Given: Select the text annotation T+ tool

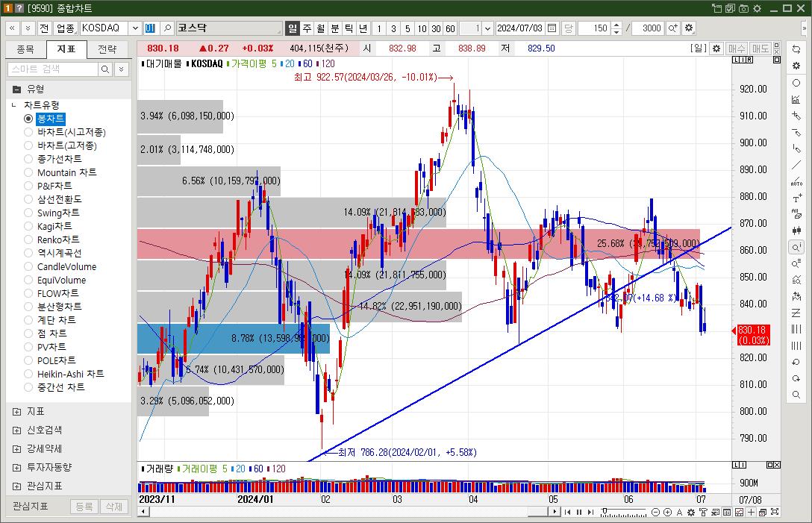Looking at the screenshot, I should point(796,198).
